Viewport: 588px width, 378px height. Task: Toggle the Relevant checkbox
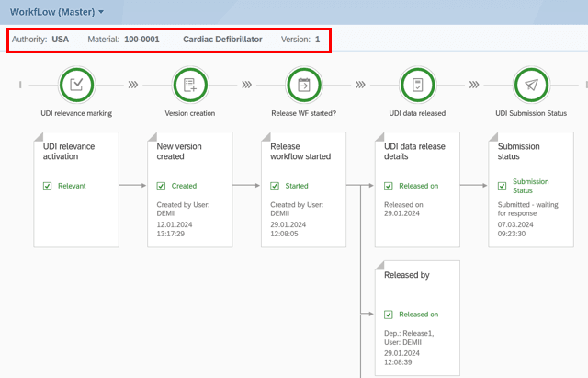[47, 186]
